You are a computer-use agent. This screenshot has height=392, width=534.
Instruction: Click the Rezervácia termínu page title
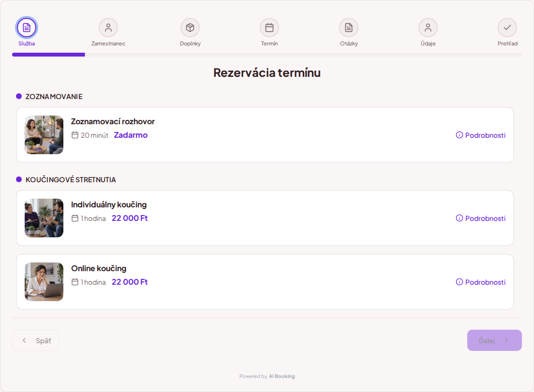tap(267, 73)
